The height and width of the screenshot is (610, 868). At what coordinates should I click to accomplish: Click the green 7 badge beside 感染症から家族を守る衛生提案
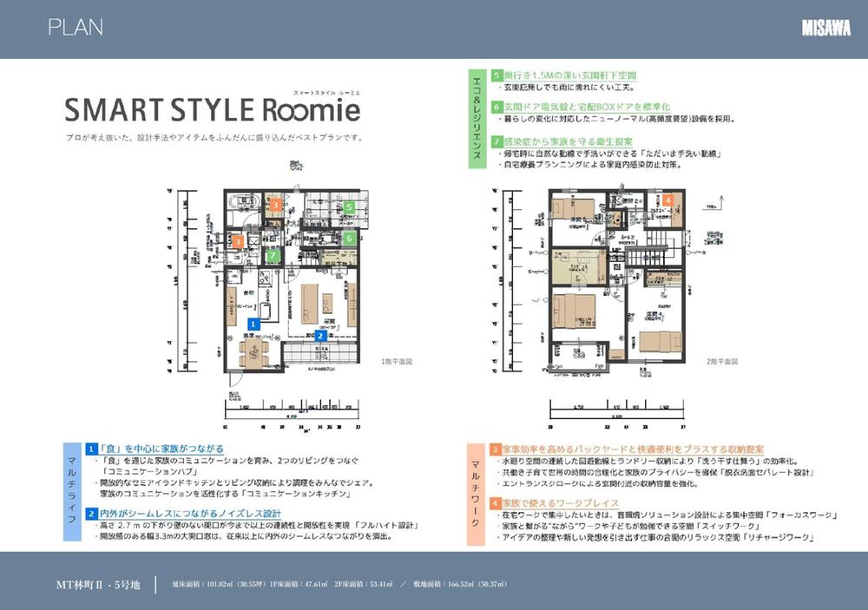(x=496, y=141)
